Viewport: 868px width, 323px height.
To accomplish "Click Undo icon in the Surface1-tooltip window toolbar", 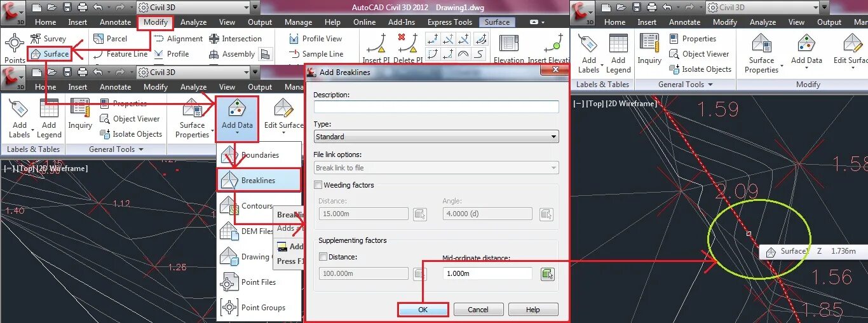I will (x=667, y=8).
